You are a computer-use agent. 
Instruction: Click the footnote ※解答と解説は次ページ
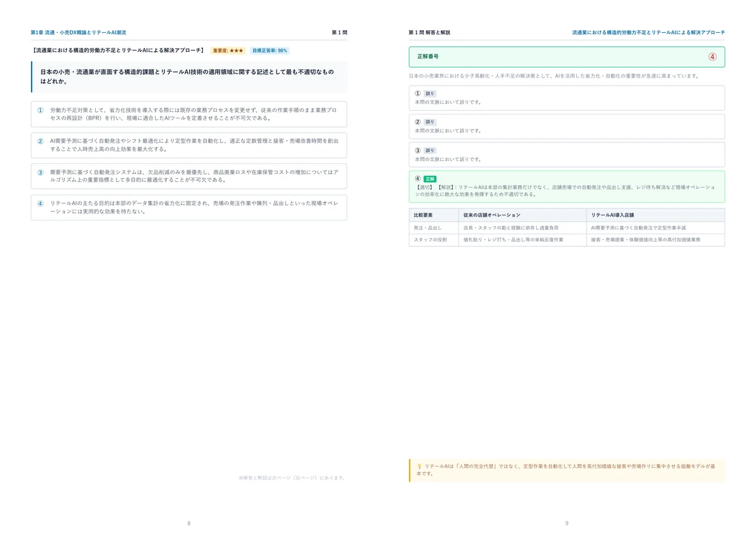(x=292, y=478)
